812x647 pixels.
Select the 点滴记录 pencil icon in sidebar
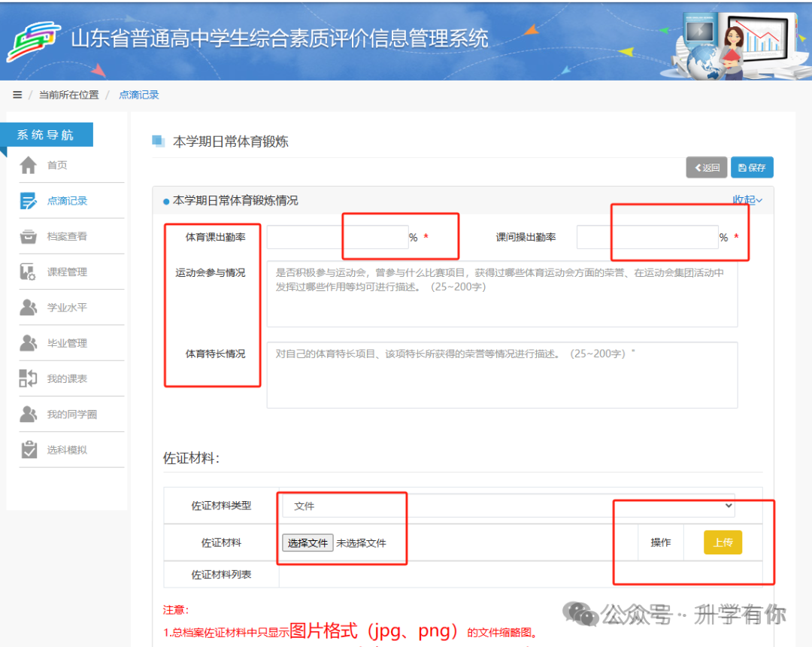(x=27, y=200)
